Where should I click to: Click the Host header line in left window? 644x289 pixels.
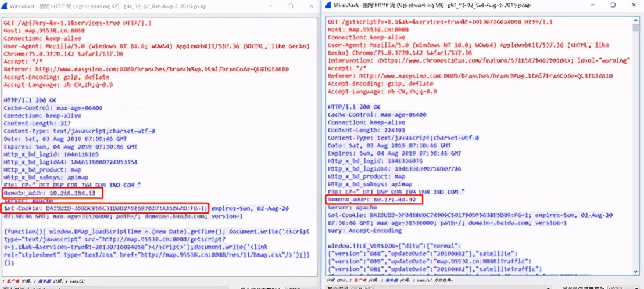[45, 31]
